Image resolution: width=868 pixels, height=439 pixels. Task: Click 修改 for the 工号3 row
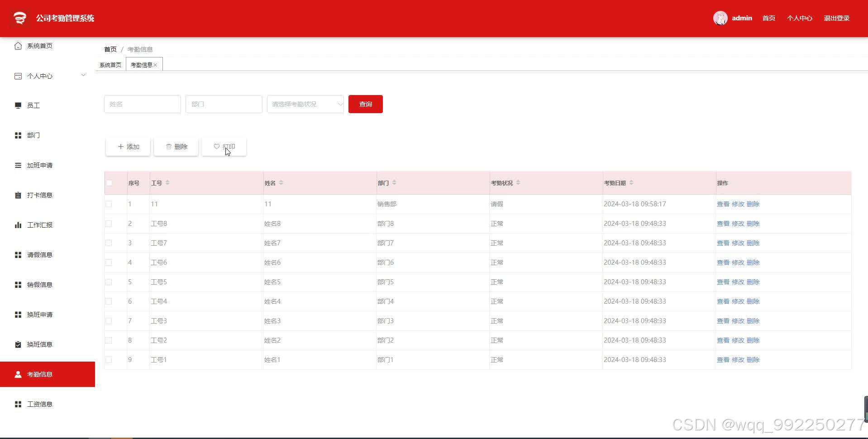(x=738, y=321)
